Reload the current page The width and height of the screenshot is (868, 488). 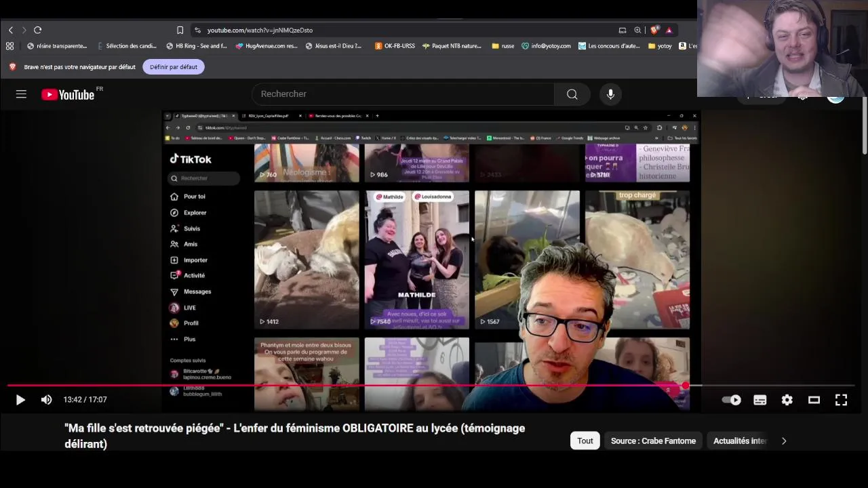(x=38, y=30)
